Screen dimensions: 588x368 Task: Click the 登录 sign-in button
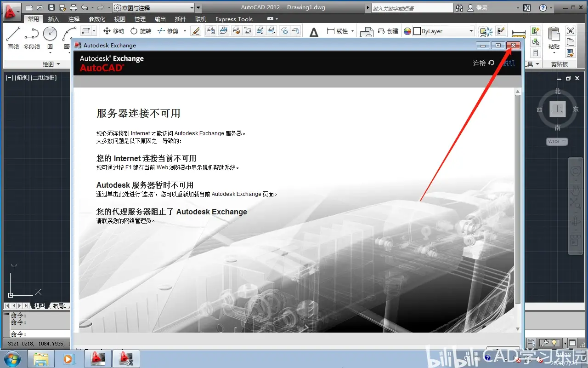click(478, 8)
